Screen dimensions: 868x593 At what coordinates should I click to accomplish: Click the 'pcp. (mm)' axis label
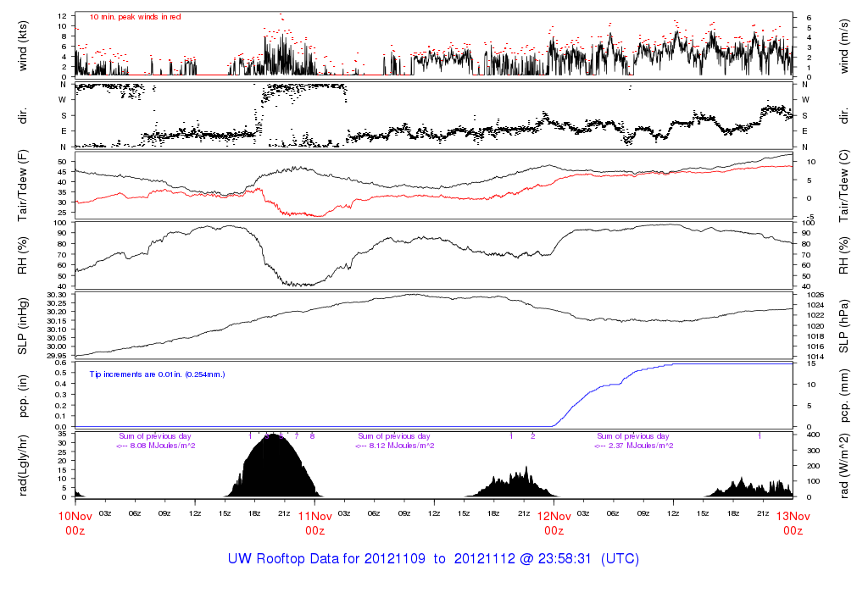pyautogui.click(x=844, y=396)
